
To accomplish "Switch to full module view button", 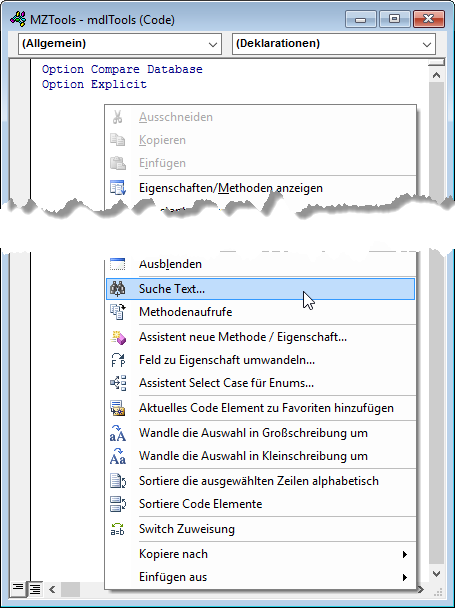I will coord(35,590).
